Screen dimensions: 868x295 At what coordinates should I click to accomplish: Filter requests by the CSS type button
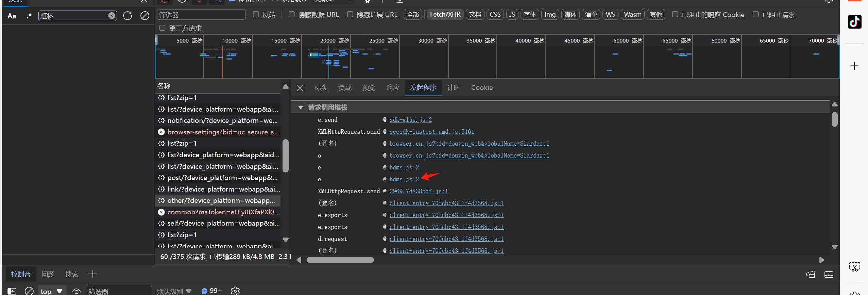pyautogui.click(x=495, y=15)
